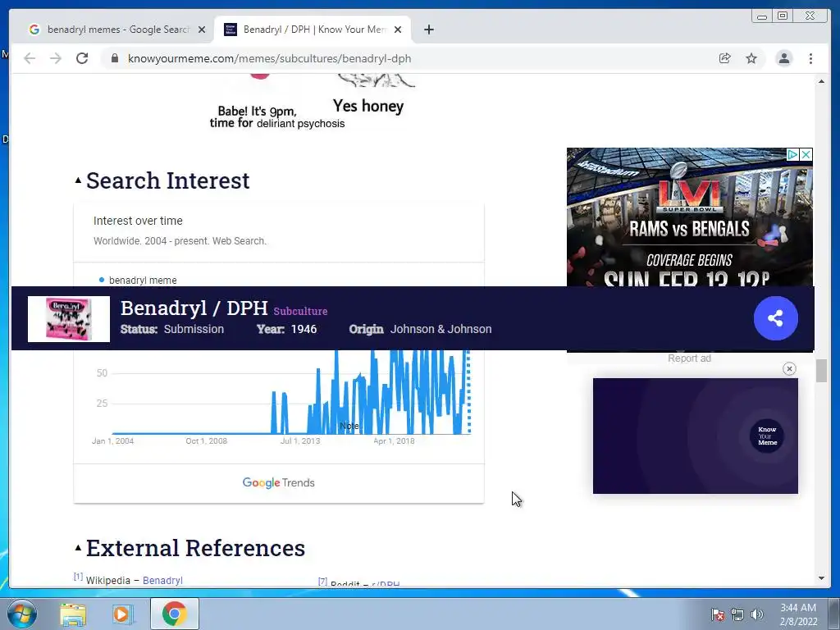Switch to the benadryl memes Google Search tab
The height and width of the screenshot is (630, 840).
116,30
